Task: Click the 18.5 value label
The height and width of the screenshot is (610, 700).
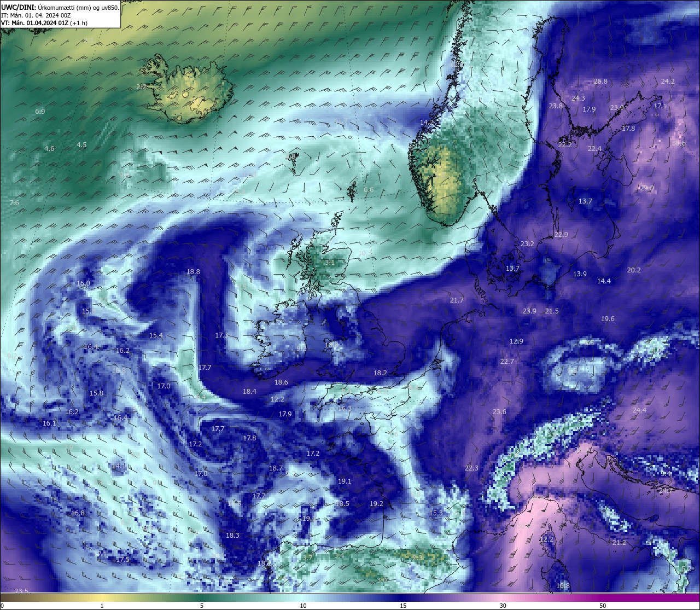Action: [x=342, y=504]
